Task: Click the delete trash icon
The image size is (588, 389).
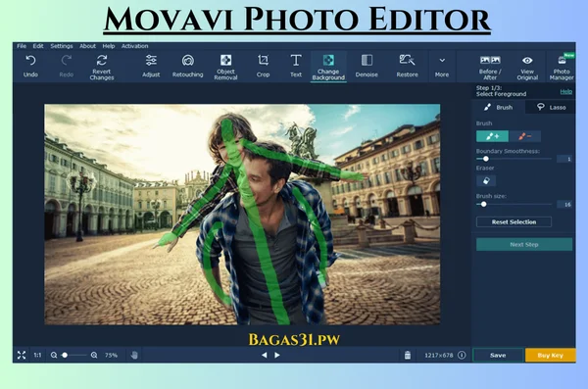Action: click(x=408, y=355)
